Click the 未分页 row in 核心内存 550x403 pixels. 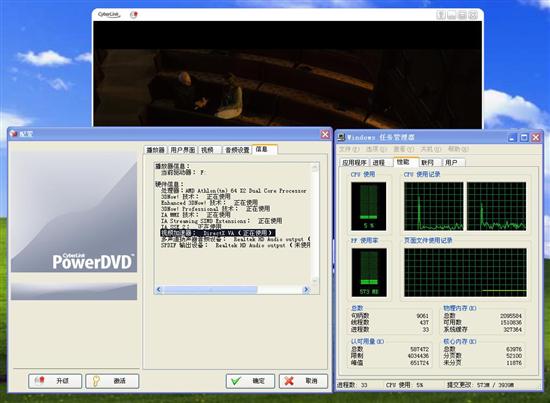point(482,363)
